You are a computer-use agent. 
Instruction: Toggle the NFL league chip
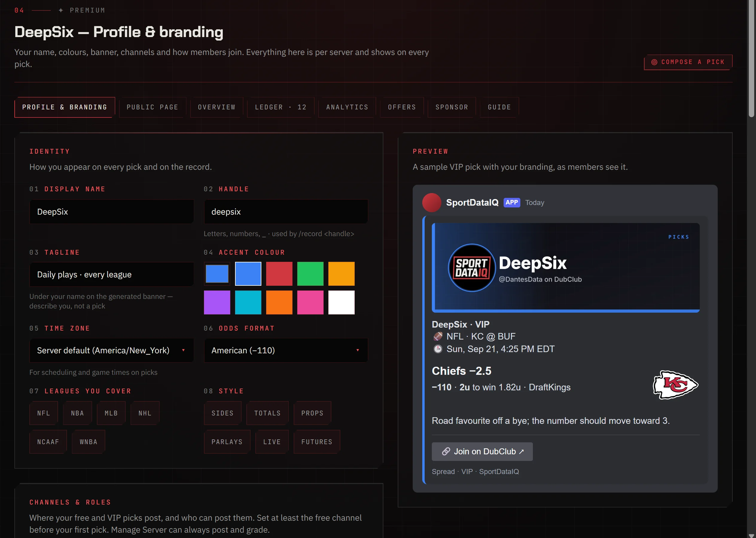43,413
